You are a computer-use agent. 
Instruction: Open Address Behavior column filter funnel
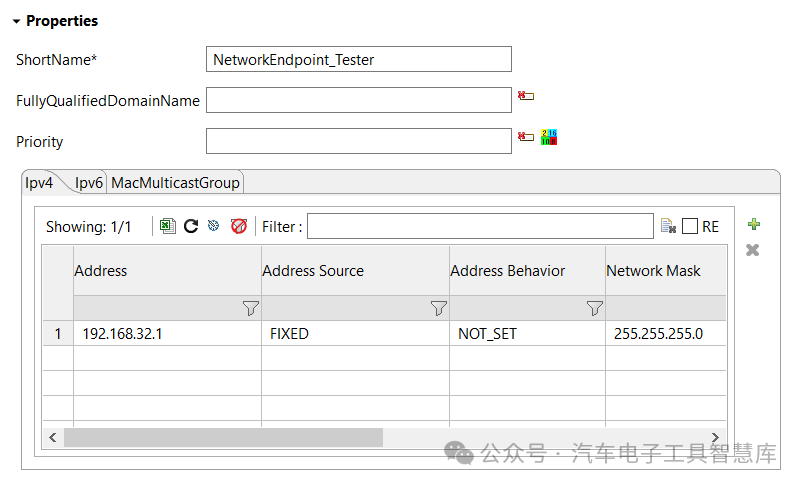[594, 308]
